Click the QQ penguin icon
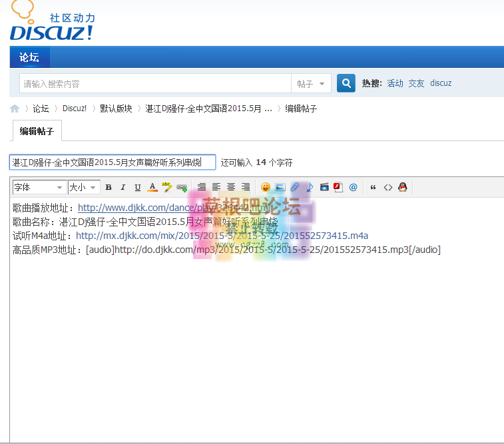This screenshot has width=504, height=444. click(402, 187)
